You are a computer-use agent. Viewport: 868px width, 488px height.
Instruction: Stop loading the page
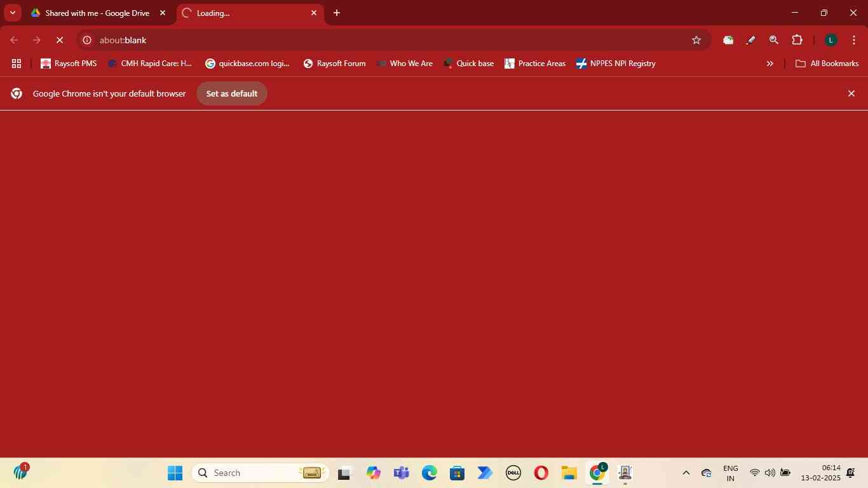[x=60, y=40]
